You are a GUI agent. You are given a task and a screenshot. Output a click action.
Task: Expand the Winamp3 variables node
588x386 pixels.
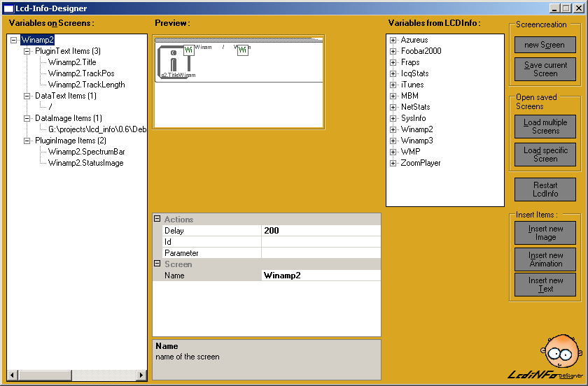[393, 141]
